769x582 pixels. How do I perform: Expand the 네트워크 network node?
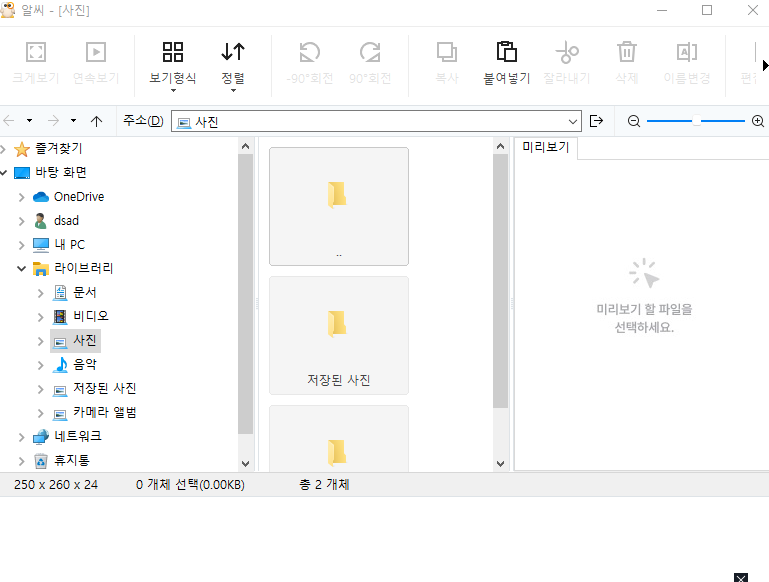tap(21, 437)
